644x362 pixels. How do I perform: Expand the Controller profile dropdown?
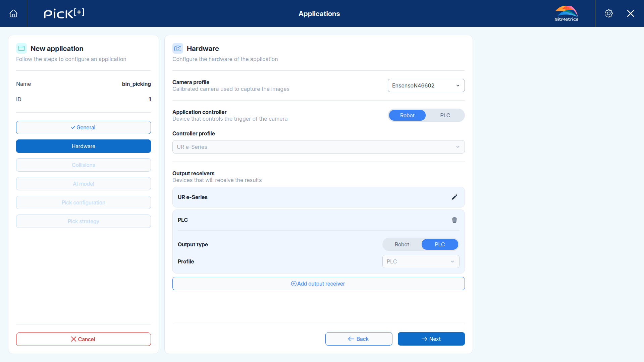click(319, 147)
